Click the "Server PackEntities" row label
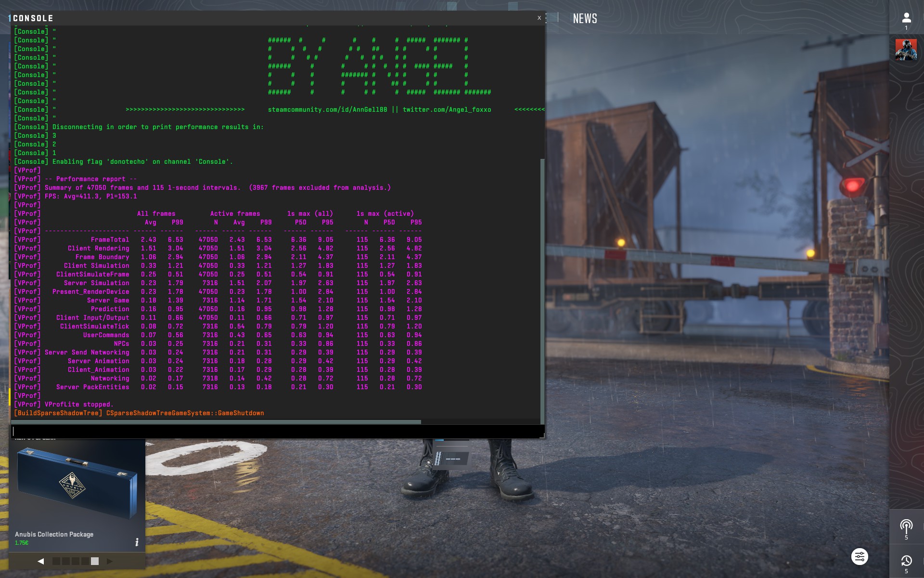Viewport: 924px width, 578px height. click(x=93, y=387)
